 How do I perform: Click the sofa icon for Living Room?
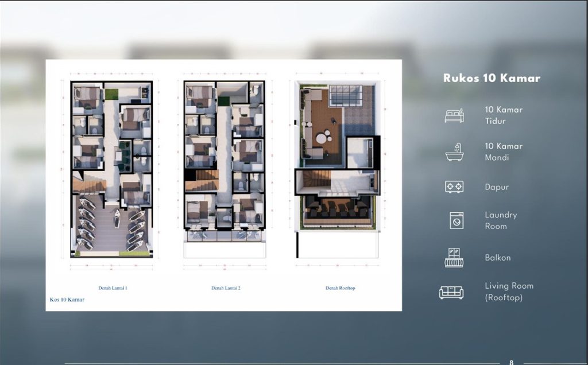[451, 292]
